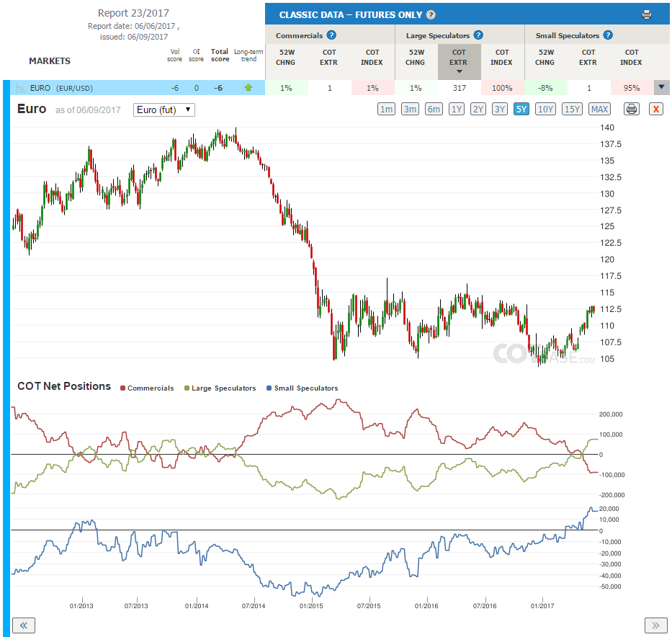Show the MAX chart range

point(599,110)
